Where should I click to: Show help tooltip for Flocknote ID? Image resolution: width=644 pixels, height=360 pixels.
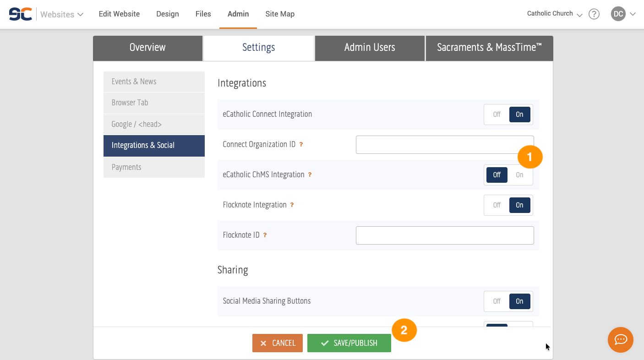(x=265, y=235)
